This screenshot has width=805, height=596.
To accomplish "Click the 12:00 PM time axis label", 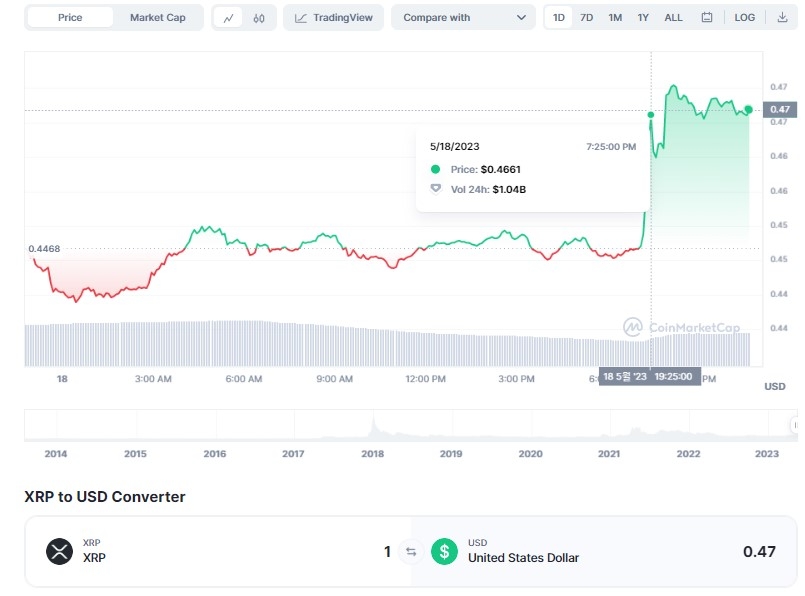I will click(x=426, y=379).
